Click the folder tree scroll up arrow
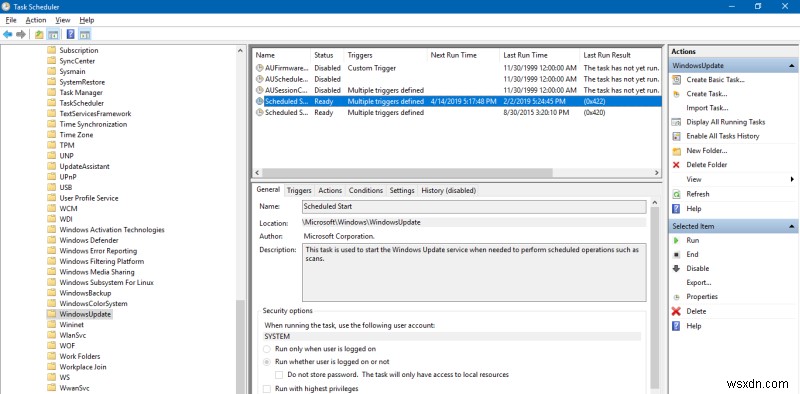 click(241, 50)
